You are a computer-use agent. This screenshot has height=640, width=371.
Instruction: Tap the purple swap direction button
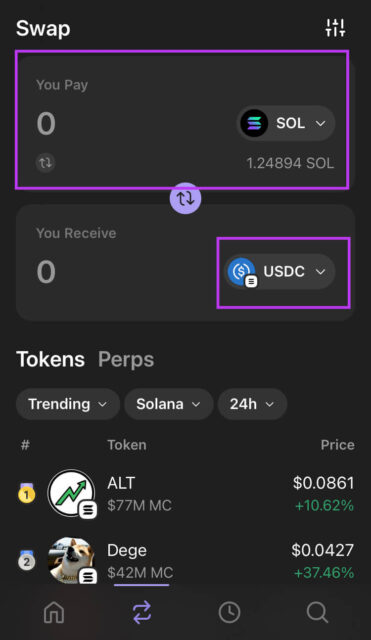click(x=185, y=198)
